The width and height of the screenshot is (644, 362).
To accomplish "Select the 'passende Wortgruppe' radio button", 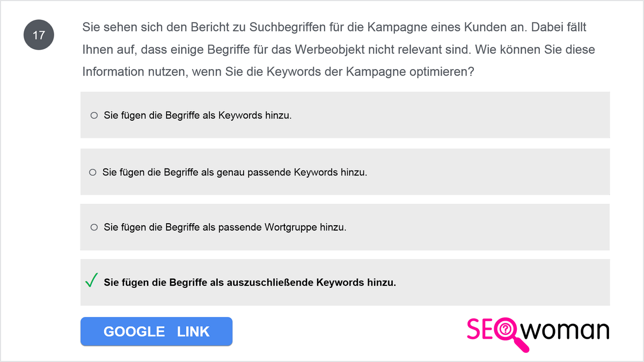I will point(94,227).
